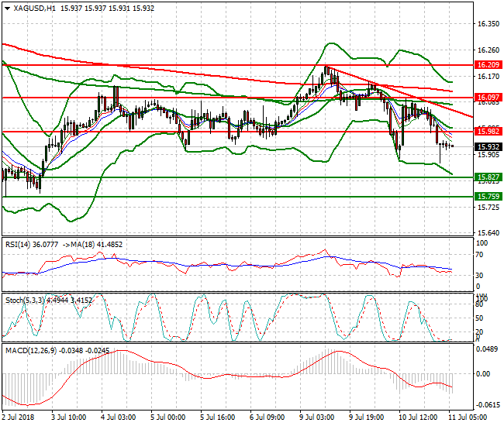This screenshot has width=504, height=426.
Task: Click the 15.640 value on the price scale
Action: tap(488, 232)
